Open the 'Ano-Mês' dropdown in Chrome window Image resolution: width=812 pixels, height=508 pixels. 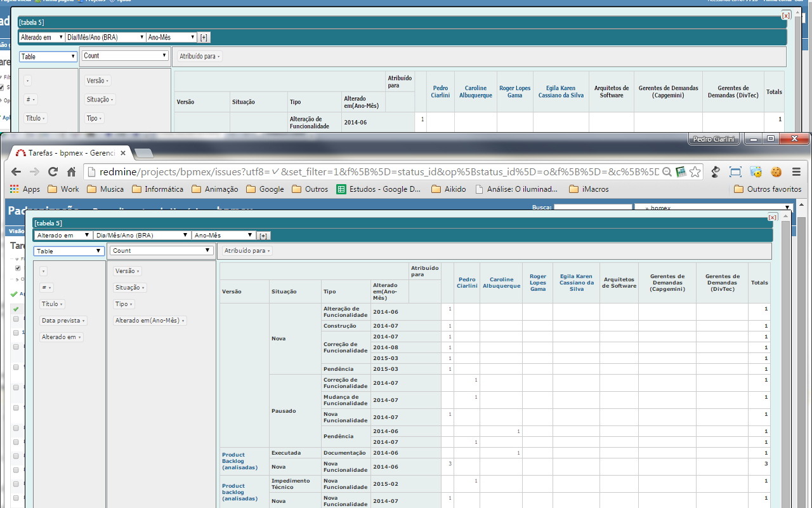224,235
